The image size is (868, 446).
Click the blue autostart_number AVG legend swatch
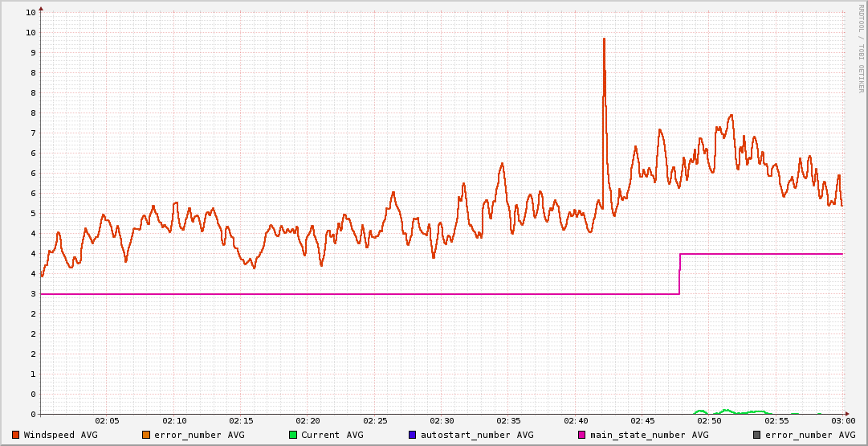tap(413, 435)
